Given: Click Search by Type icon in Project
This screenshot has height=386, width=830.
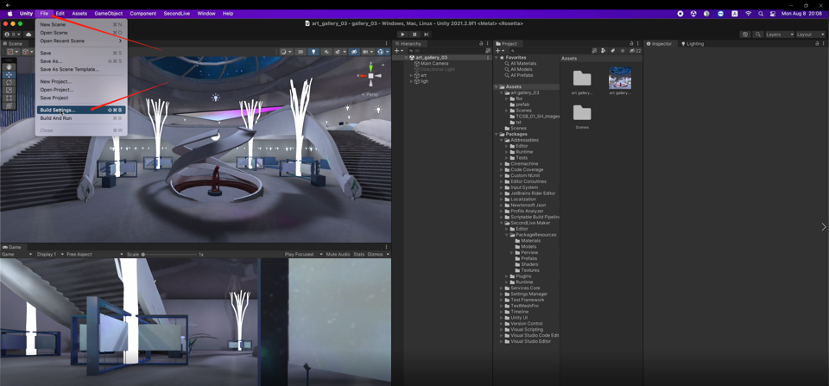Looking at the screenshot, I should pos(603,51).
